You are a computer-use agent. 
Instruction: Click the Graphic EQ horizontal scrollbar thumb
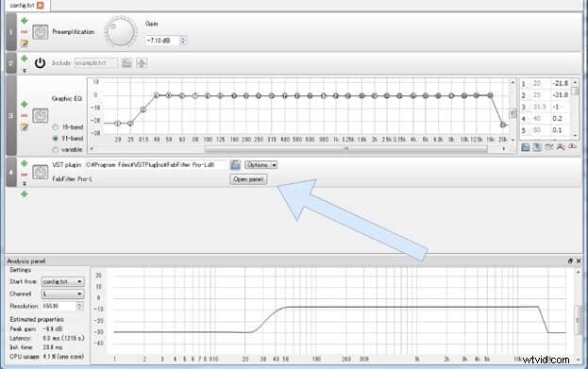tap(345, 149)
